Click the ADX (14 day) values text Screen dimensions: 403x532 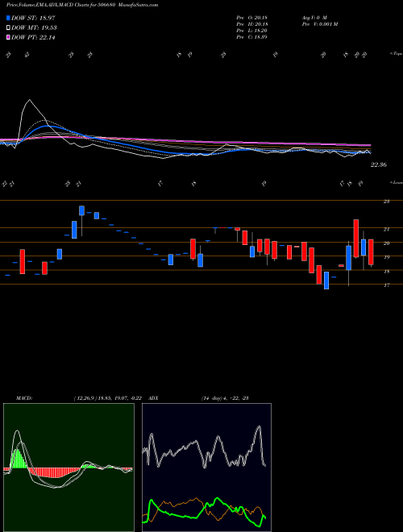click(225, 398)
